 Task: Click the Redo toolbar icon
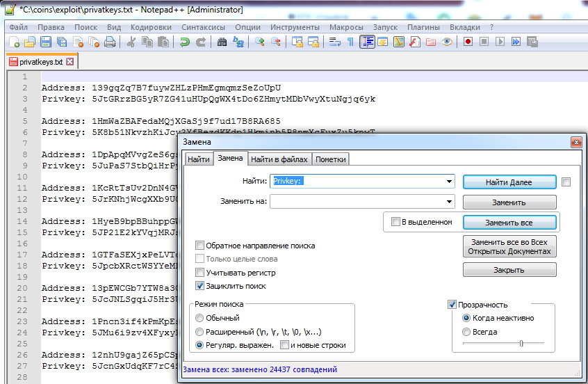201,42
